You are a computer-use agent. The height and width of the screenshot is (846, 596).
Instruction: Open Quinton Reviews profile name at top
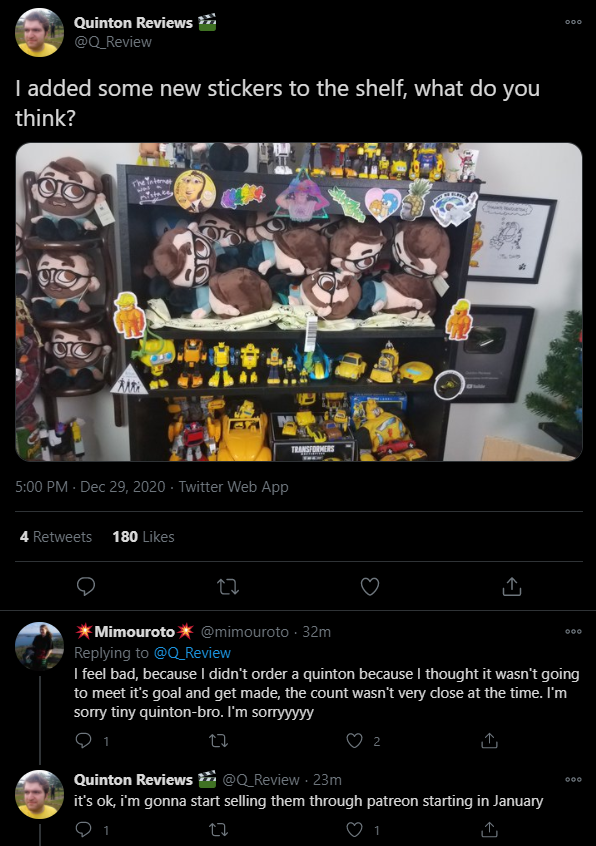[x=133, y=23]
